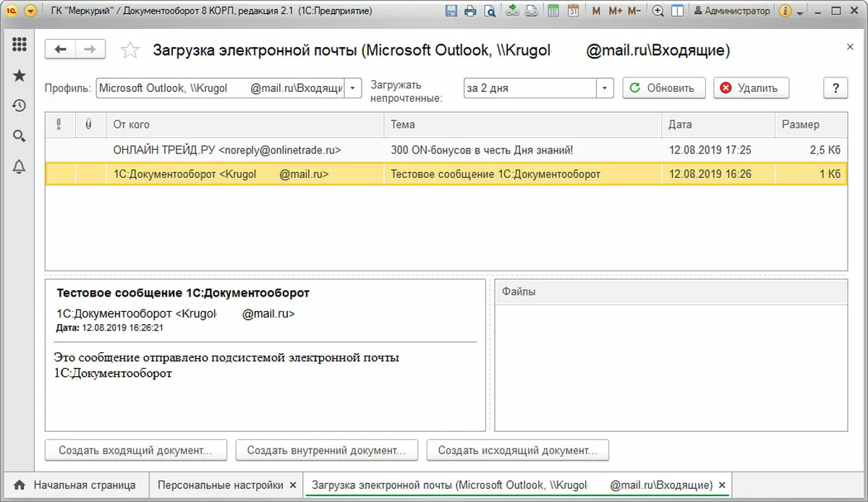Click the message body text in preview
The height and width of the screenshot is (502, 868).
pyautogui.click(x=226, y=365)
